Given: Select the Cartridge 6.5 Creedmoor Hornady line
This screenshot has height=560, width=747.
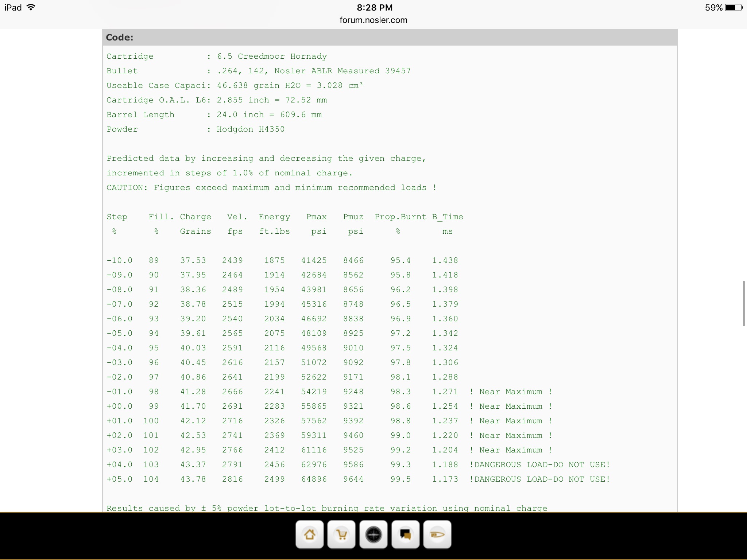Looking at the screenshot, I should 217,57.
